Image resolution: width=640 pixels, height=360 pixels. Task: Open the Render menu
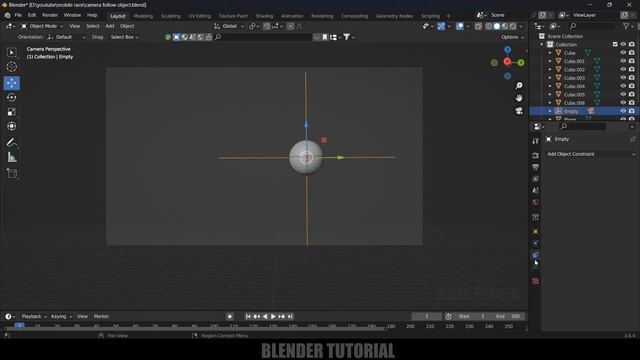click(50, 15)
